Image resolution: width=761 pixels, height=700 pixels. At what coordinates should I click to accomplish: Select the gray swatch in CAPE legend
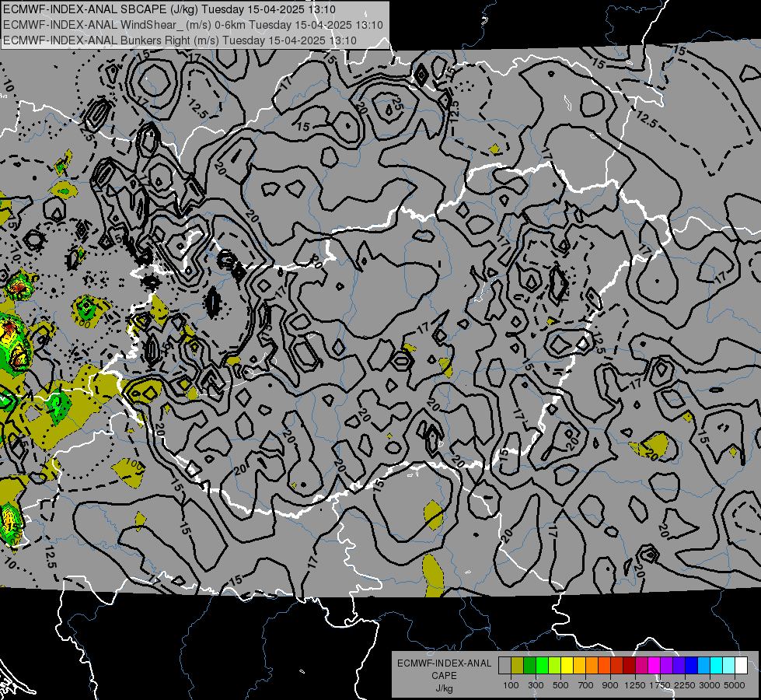coord(504,666)
